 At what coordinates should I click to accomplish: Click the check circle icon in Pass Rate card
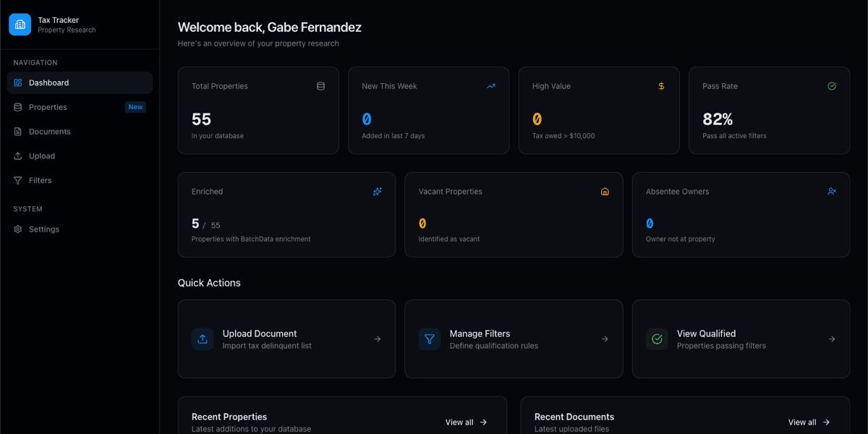pyautogui.click(x=832, y=86)
